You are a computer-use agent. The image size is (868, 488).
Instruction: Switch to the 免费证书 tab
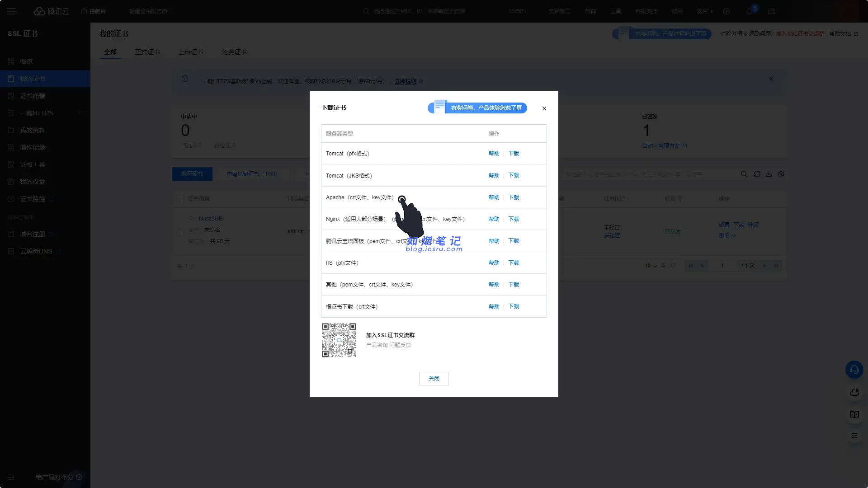[234, 52]
